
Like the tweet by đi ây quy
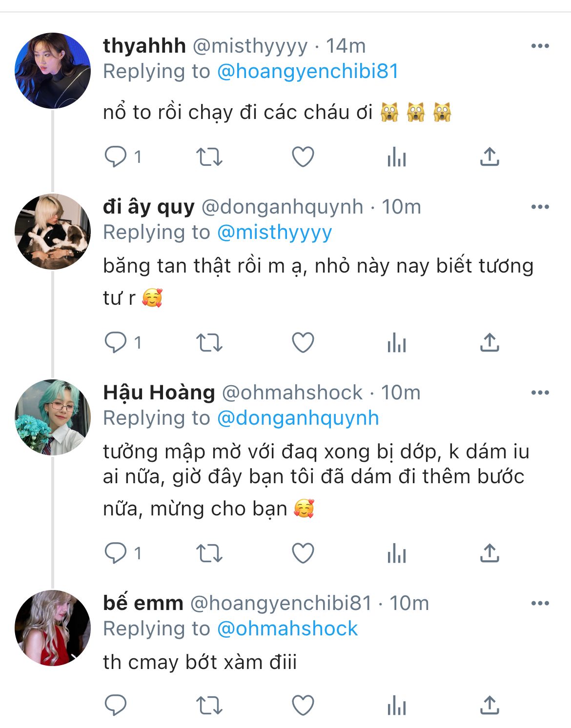303,343
